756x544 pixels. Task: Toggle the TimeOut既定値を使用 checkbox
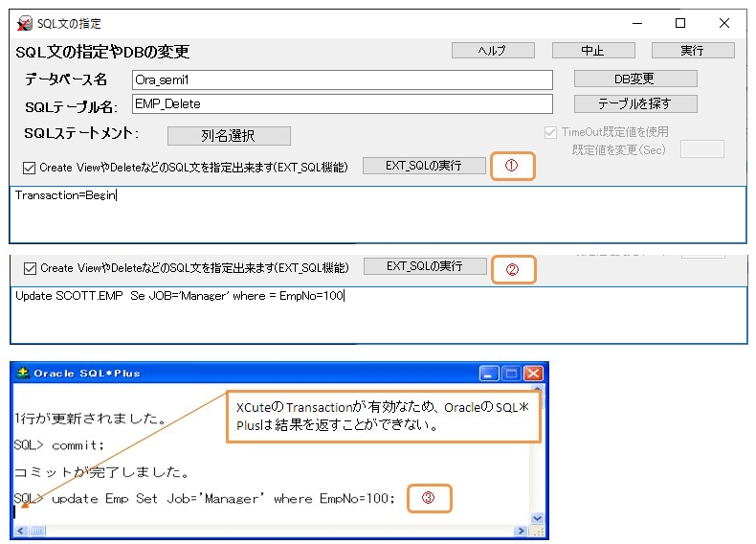tap(550, 132)
